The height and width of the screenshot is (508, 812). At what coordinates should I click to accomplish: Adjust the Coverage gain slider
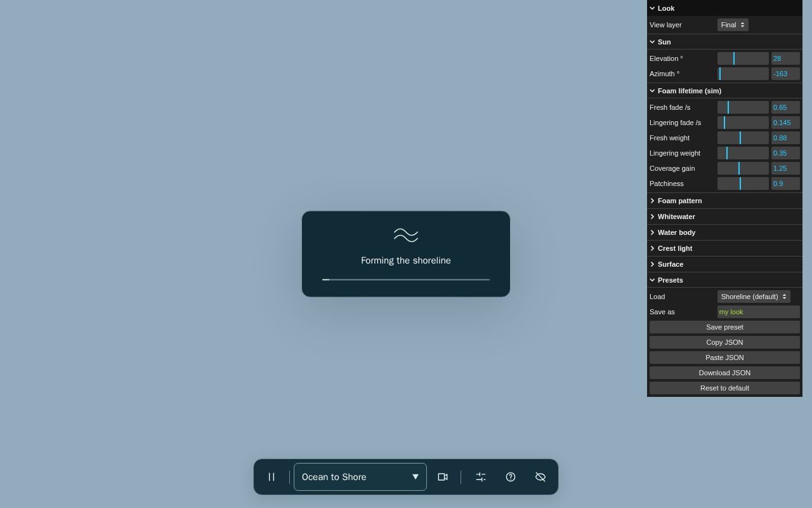point(743,168)
